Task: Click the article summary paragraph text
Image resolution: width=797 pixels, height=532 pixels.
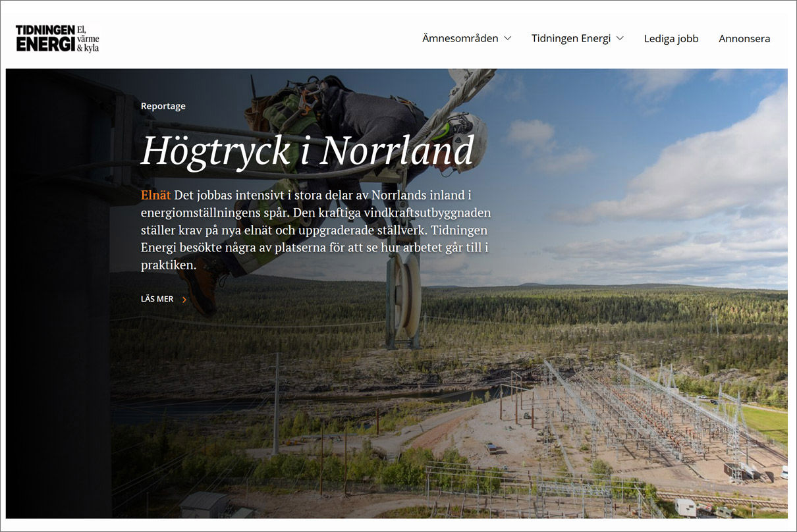Action: coord(316,230)
